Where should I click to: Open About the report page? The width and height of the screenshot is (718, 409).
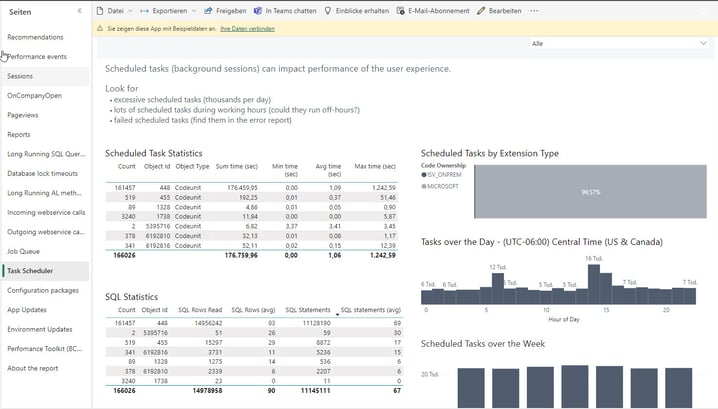(33, 368)
